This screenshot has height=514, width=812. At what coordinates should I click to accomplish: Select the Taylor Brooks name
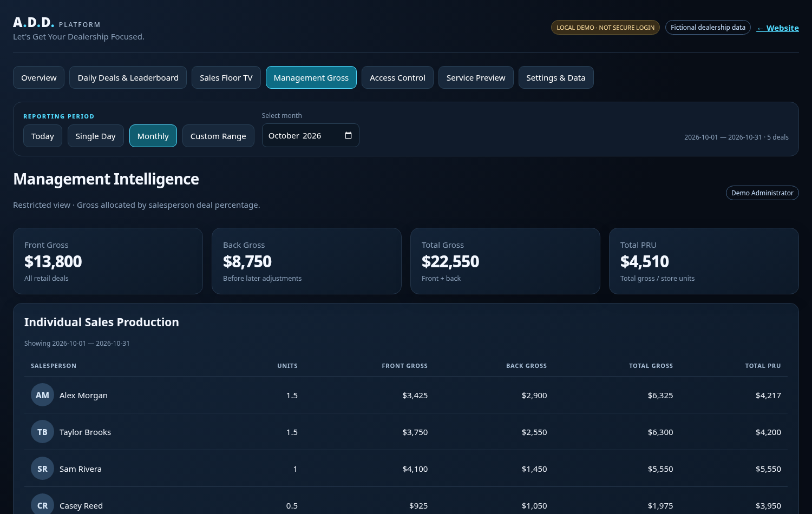pyautogui.click(x=85, y=432)
